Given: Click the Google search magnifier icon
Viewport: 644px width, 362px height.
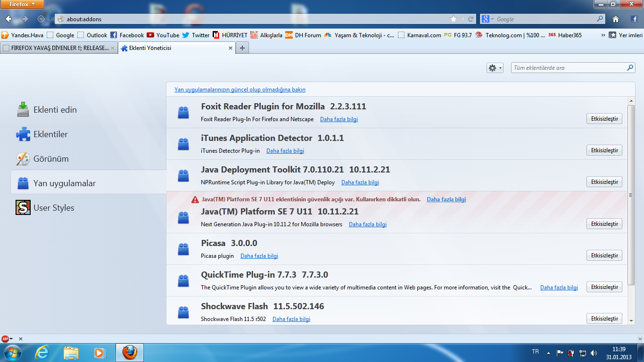Looking at the screenshot, I should click(600, 19).
